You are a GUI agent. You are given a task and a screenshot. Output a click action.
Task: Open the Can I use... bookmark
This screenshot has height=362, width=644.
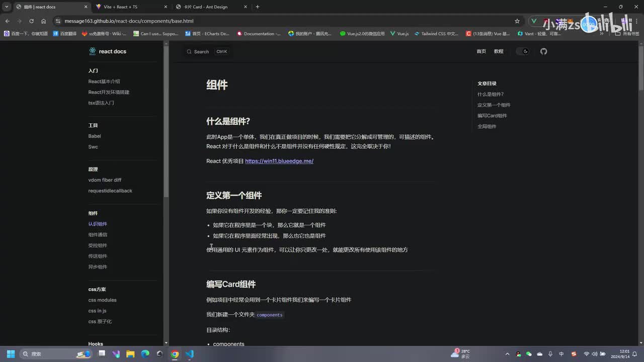tap(155, 34)
